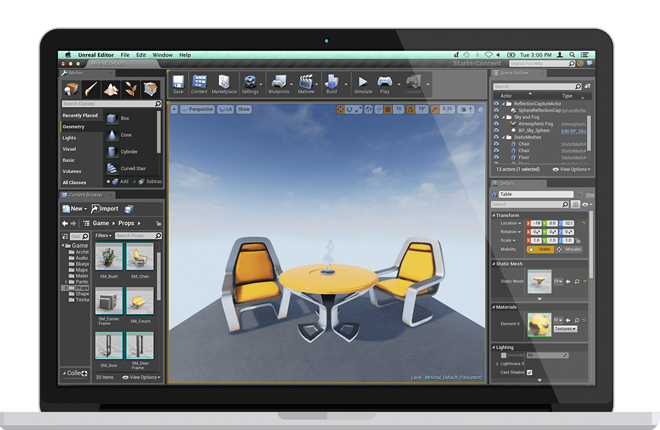The height and width of the screenshot is (430, 660).
Task: Click the Save toolbar icon
Action: click(178, 84)
